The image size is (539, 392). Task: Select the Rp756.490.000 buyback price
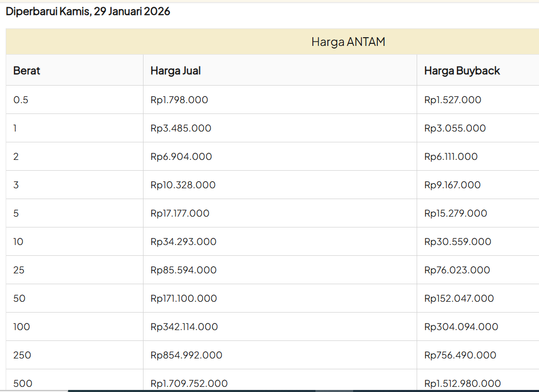(460, 355)
